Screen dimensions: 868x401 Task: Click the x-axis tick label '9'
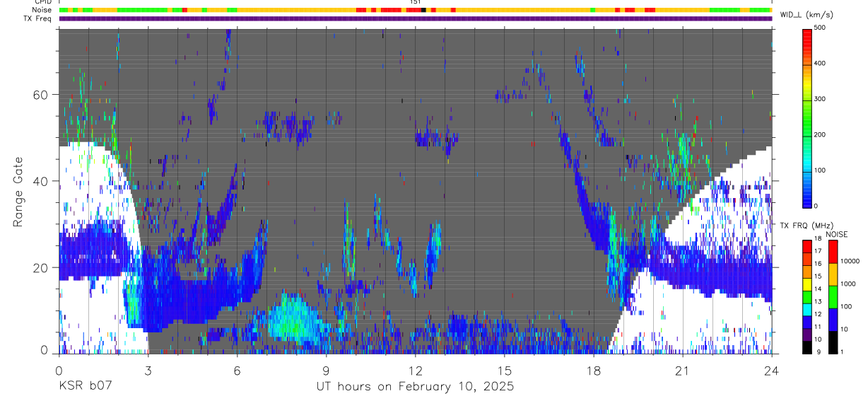pyautogui.click(x=326, y=371)
